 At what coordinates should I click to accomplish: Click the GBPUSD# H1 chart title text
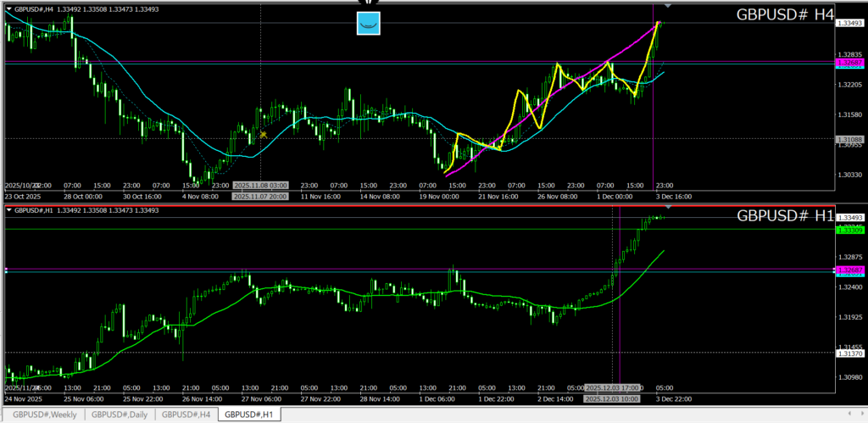tap(785, 216)
